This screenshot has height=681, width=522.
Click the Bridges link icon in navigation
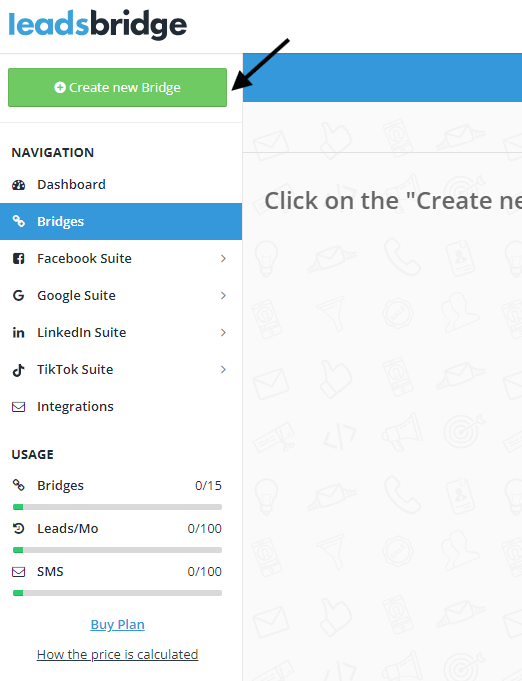click(18, 221)
